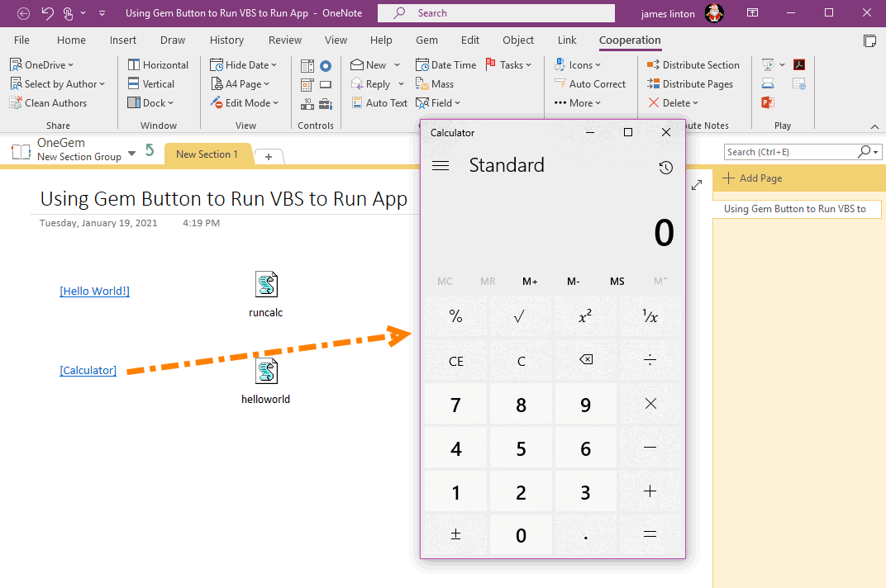Switch to the History ribbon tab
The height and width of the screenshot is (588, 886).
point(226,40)
